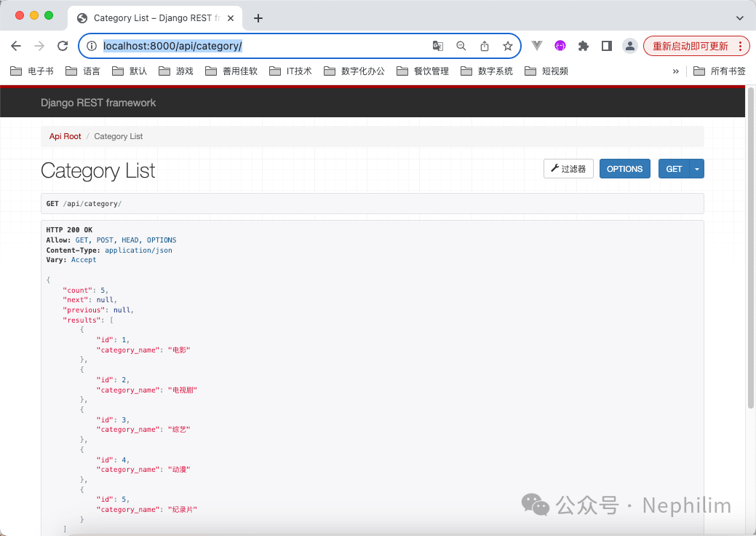View site information icon in address bar
Image resolution: width=756 pixels, height=536 pixels.
[x=92, y=46]
